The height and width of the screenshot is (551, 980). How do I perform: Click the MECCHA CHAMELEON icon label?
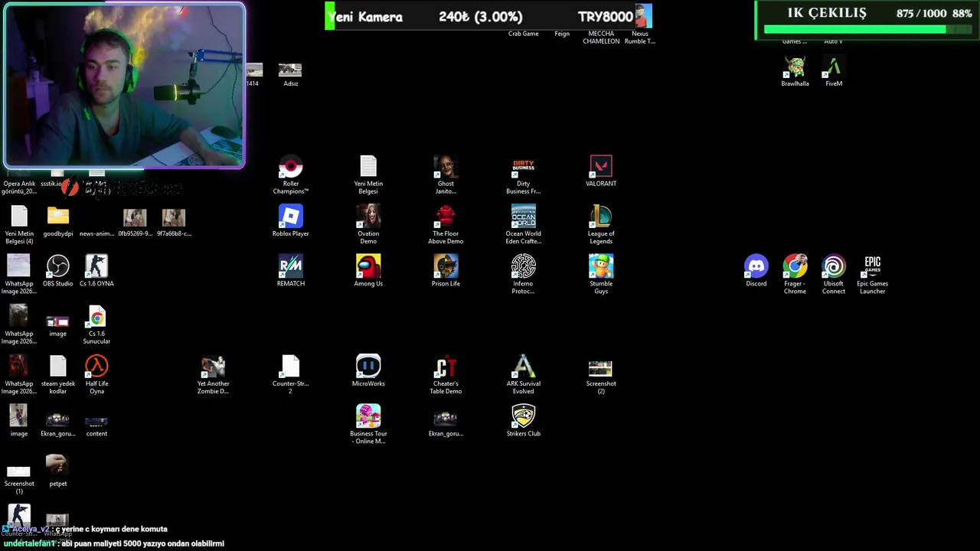click(601, 37)
